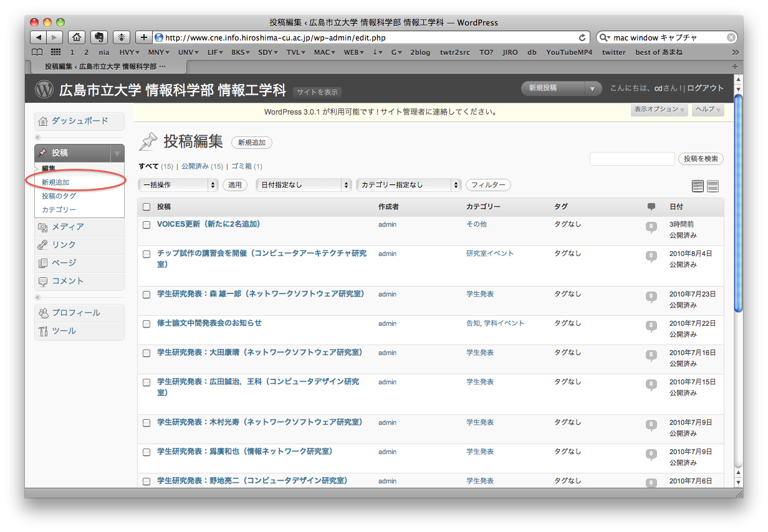
Task: Click comment bubble for 修士論文中間発表会のお知らせ
Action: pos(651,326)
